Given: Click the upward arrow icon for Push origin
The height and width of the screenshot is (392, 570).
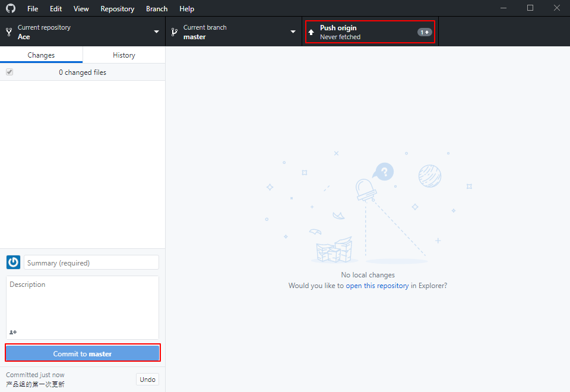Looking at the screenshot, I should tap(311, 32).
